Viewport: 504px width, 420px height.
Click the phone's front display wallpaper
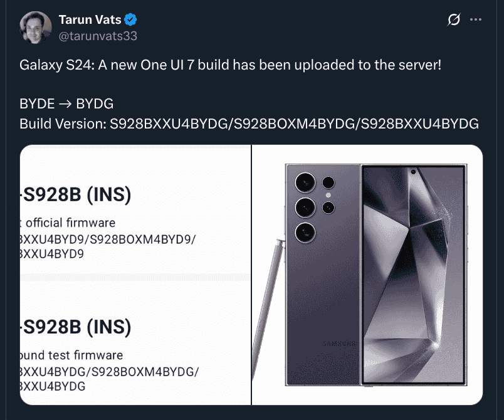point(412,276)
